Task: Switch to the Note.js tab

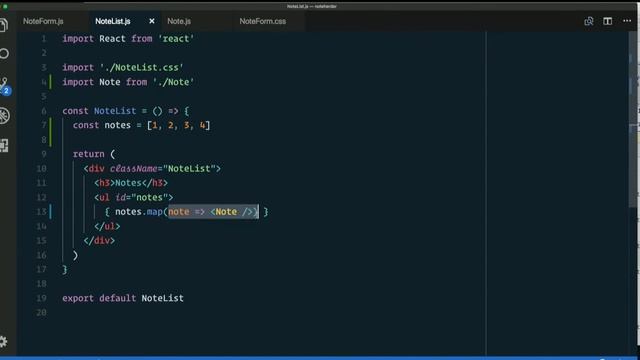Action: click(x=179, y=21)
